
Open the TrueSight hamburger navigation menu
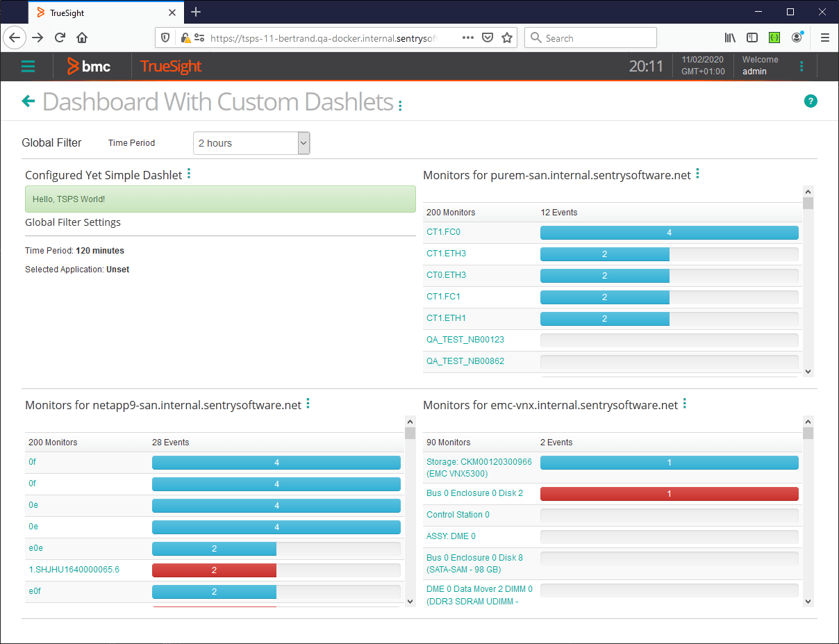28,67
